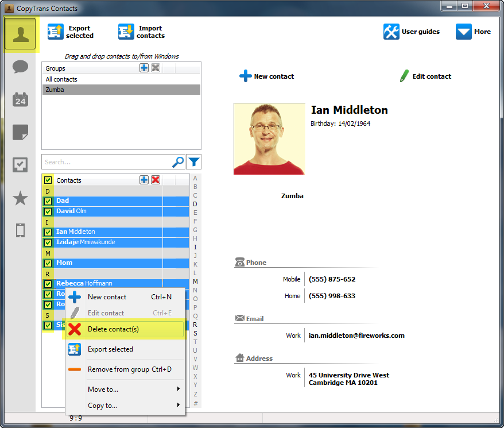
Task: Open the Notes section icon
Action: click(x=20, y=132)
